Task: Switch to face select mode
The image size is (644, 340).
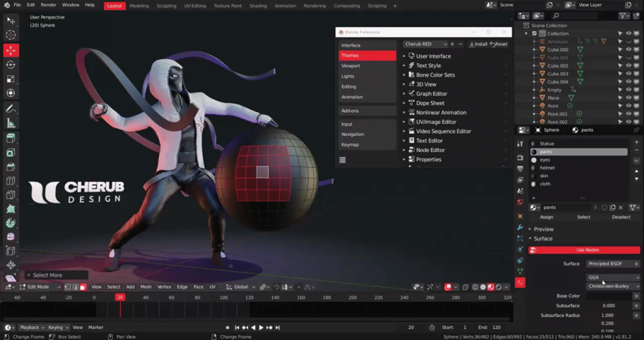Action: click(82, 287)
